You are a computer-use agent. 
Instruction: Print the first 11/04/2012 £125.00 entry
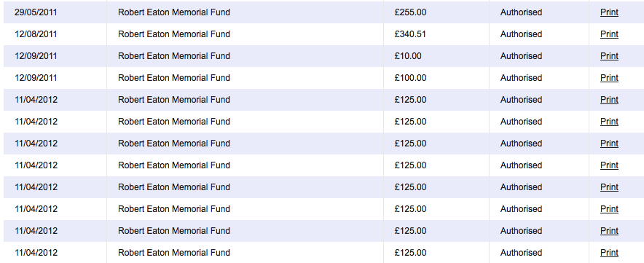[x=609, y=100]
